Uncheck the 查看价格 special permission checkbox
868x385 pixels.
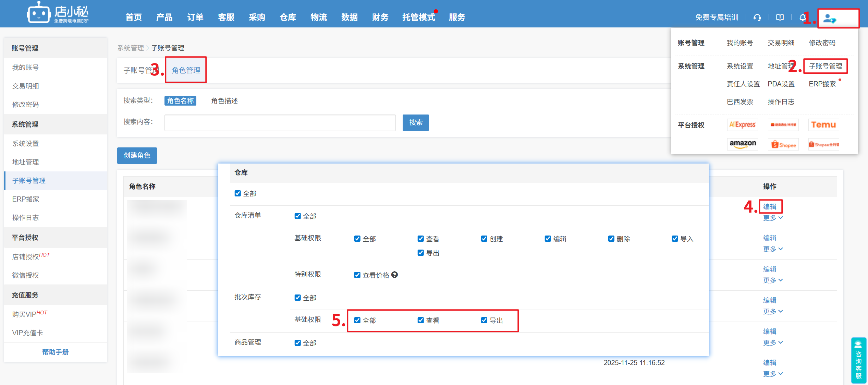[357, 275]
